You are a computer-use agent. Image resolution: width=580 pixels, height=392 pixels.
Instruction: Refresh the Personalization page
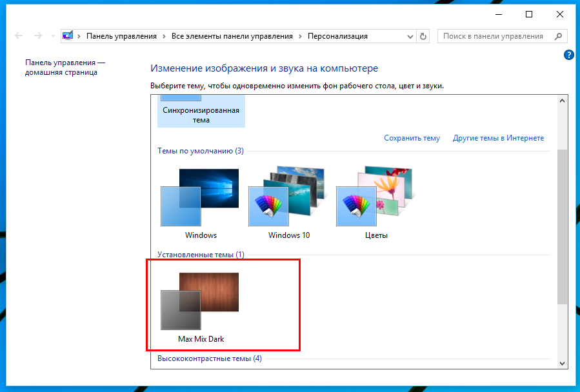pyautogui.click(x=423, y=36)
